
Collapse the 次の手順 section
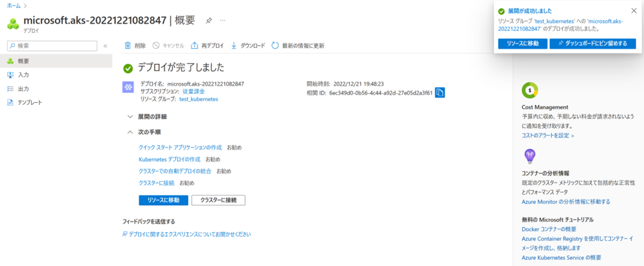pos(144,132)
